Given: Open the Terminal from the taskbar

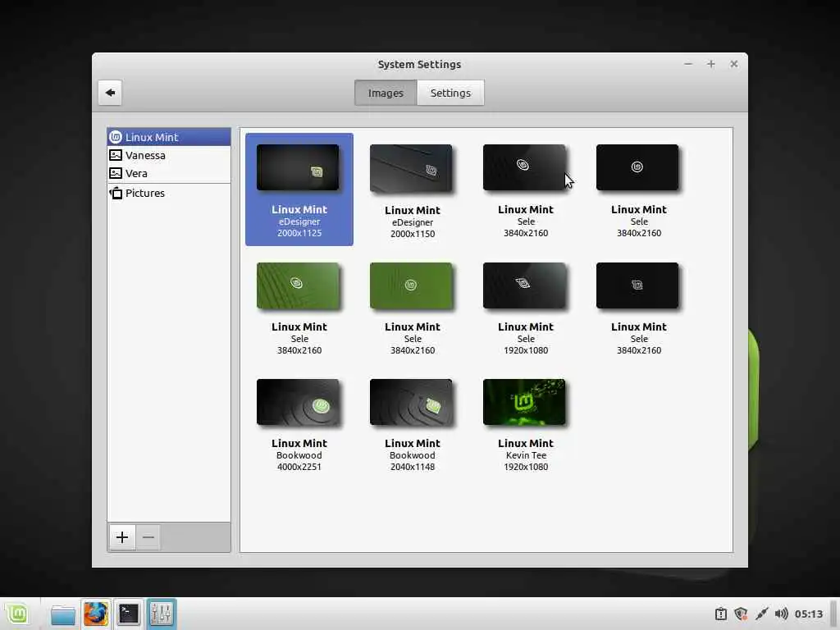Looking at the screenshot, I should [x=129, y=614].
